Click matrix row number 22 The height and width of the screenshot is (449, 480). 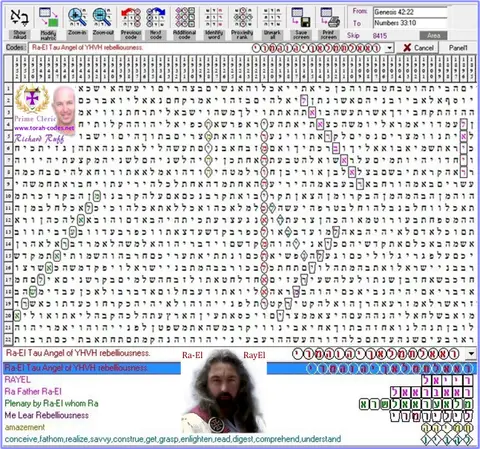tap(8, 340)
